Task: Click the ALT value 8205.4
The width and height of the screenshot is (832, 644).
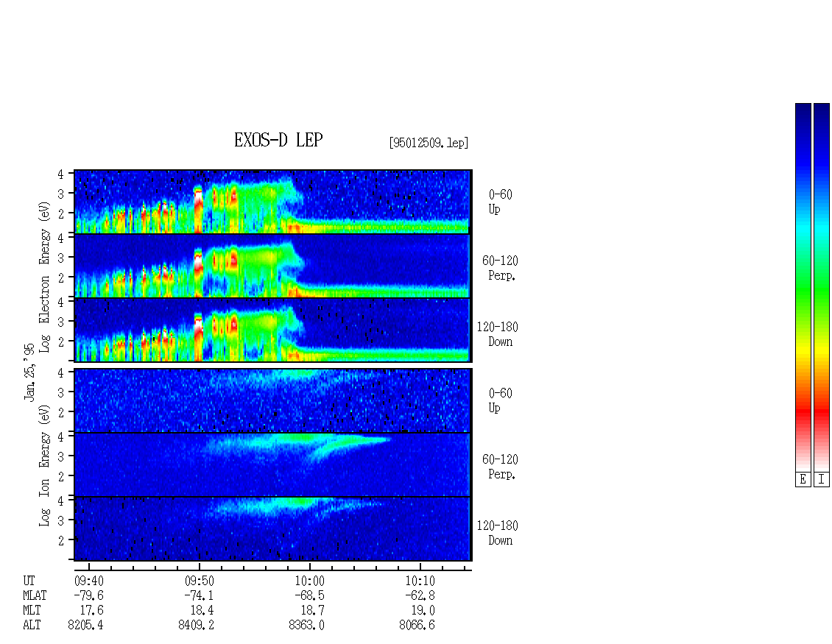Action: [86, 626]
